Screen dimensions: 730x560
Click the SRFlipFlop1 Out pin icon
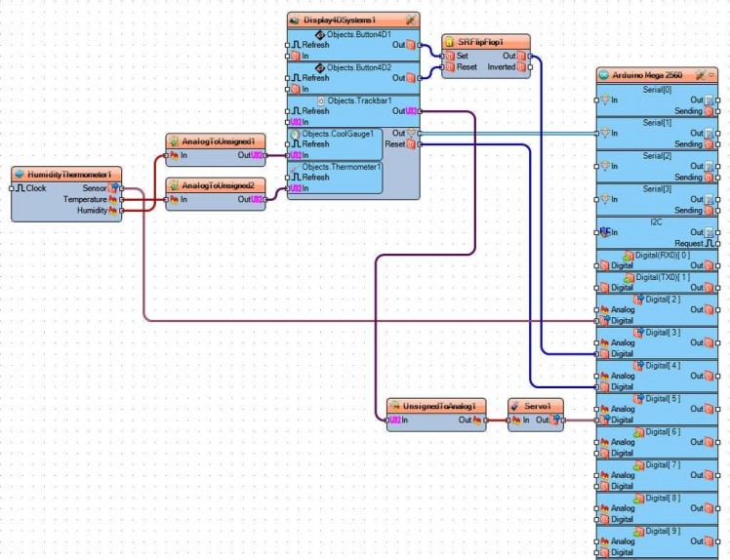[x=521, y=56]
